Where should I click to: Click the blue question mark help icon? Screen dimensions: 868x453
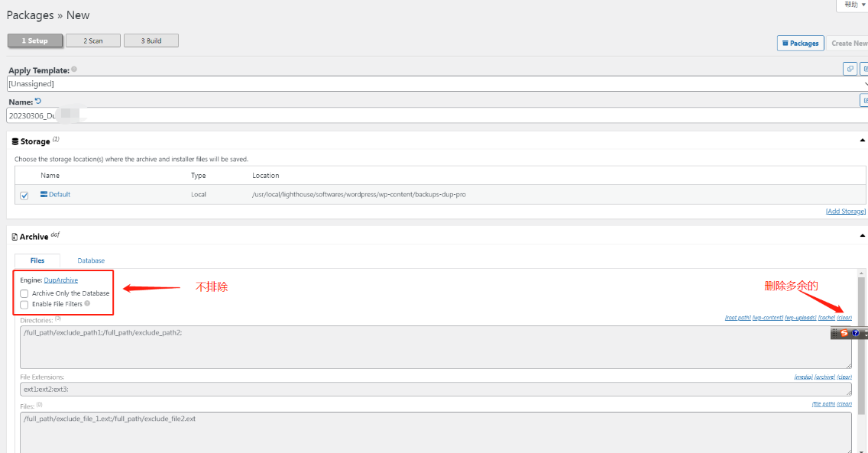856,333
